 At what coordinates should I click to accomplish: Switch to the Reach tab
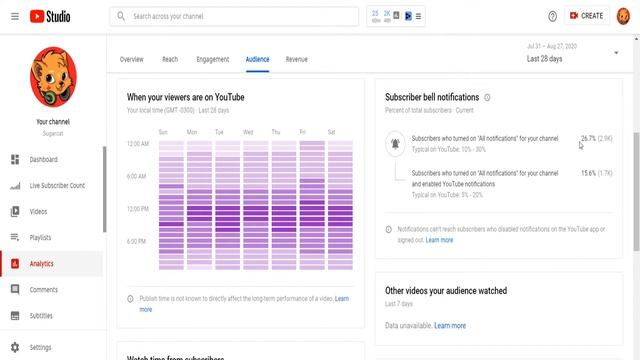pos(170,60)
